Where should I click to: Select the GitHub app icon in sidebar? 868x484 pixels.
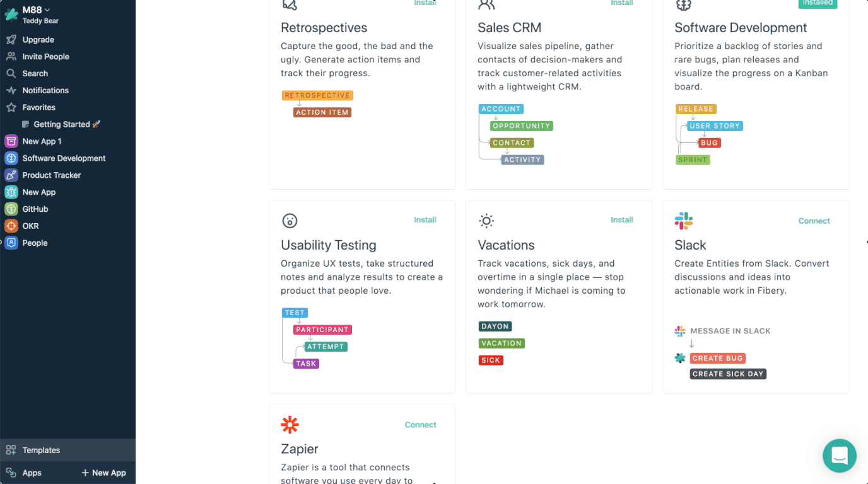pyautogui.click(x=11, y=209)
